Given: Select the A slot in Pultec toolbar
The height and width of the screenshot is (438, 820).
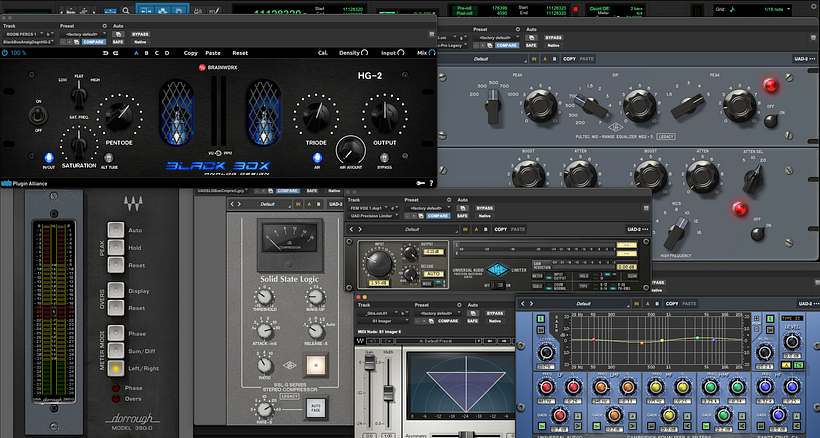Looking at the screenshot, I should (545, 59).
